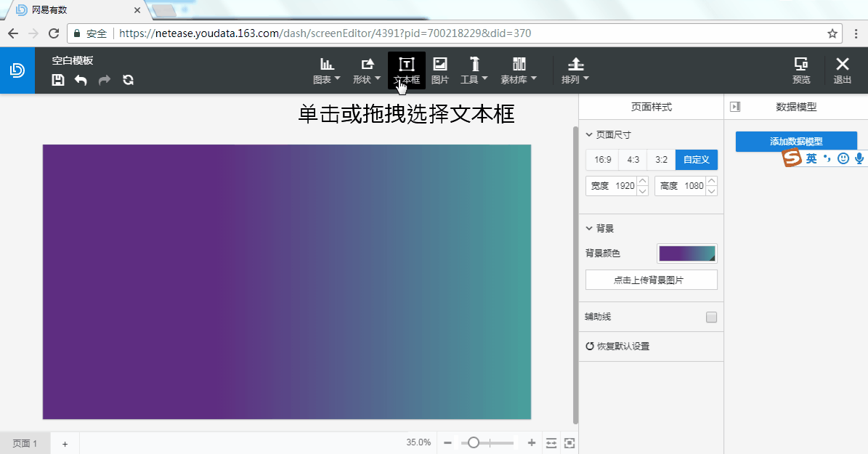Collapse the data model panel icon

coord(735,107)
